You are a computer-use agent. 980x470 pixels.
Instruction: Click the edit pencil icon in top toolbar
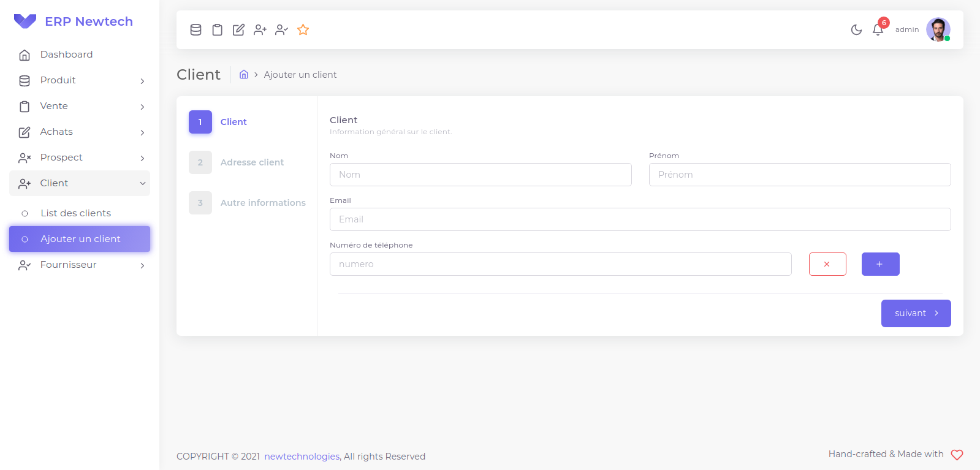coord(238,29)
